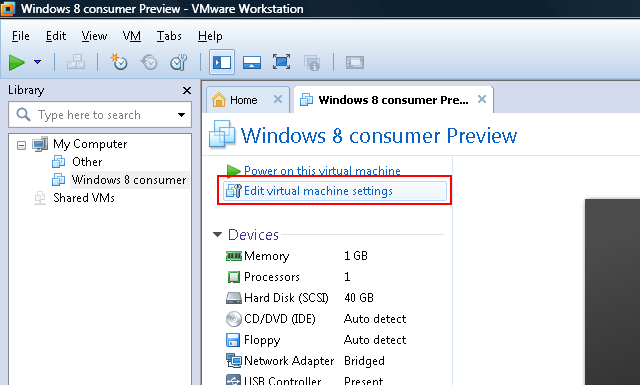Toggle the library sidebar view icon

(222, 62)
